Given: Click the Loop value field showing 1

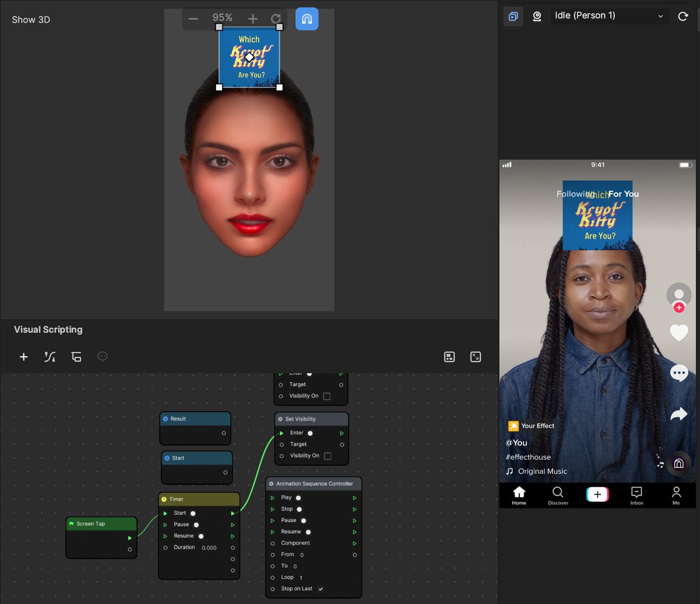Looking at the screenshot, I should [x=301, y=578].
